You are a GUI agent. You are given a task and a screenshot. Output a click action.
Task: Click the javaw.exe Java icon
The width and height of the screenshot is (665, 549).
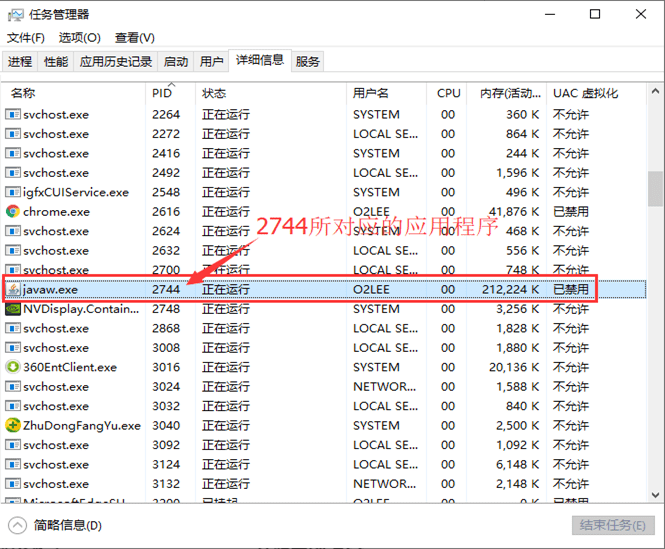(x=13, y=290)
